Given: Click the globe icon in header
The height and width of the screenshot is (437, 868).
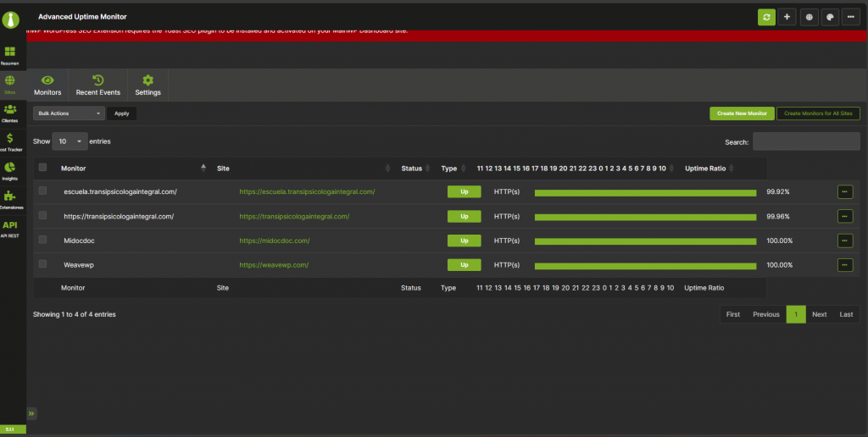Looking at the screenshot, I should click(810, 17).
